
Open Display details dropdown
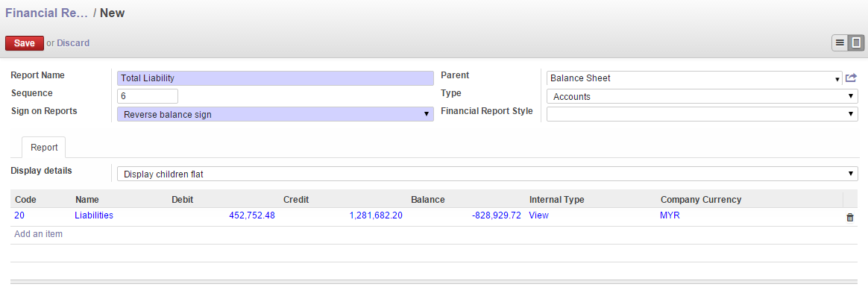pos(487,174)
